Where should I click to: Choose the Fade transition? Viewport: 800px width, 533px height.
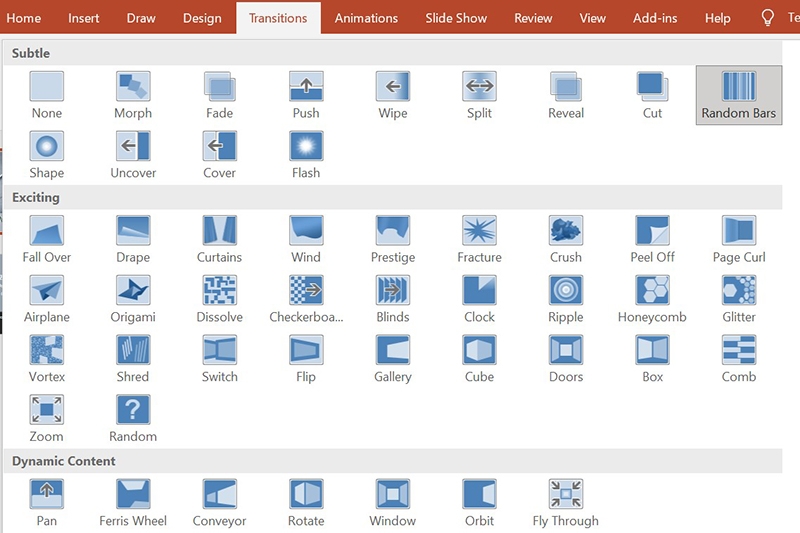pyautogui.click(x=219, y=95)
